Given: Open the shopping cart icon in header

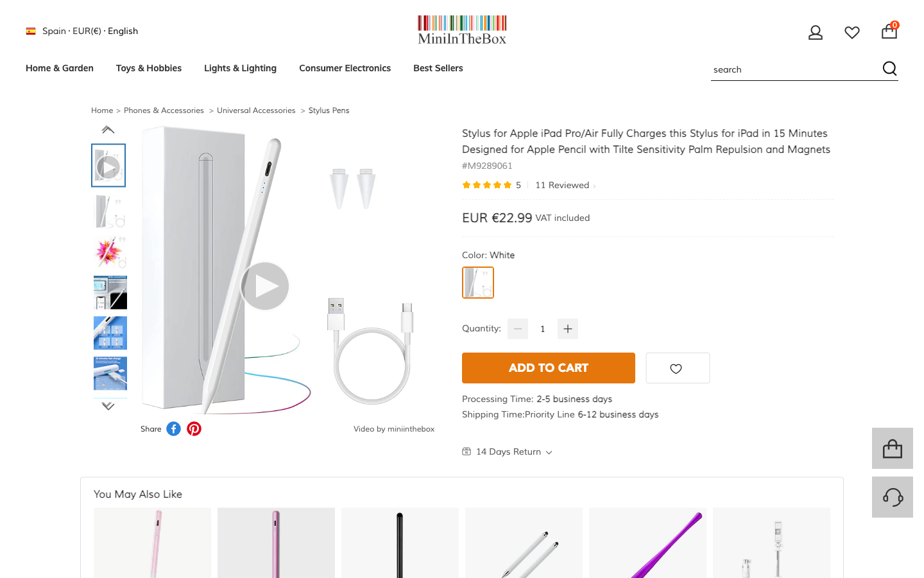Looking at the screenshot, I should pyautogui.click(x=889, y=31).
